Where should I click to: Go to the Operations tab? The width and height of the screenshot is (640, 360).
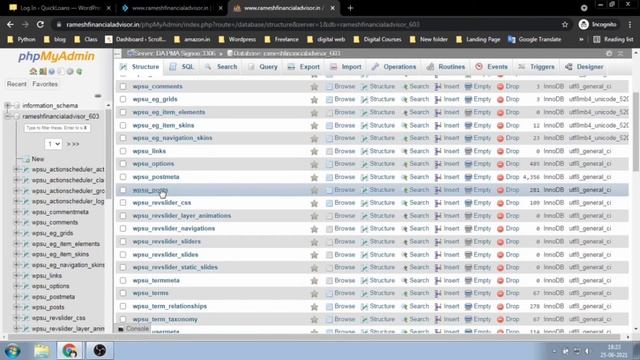point(394,67)
